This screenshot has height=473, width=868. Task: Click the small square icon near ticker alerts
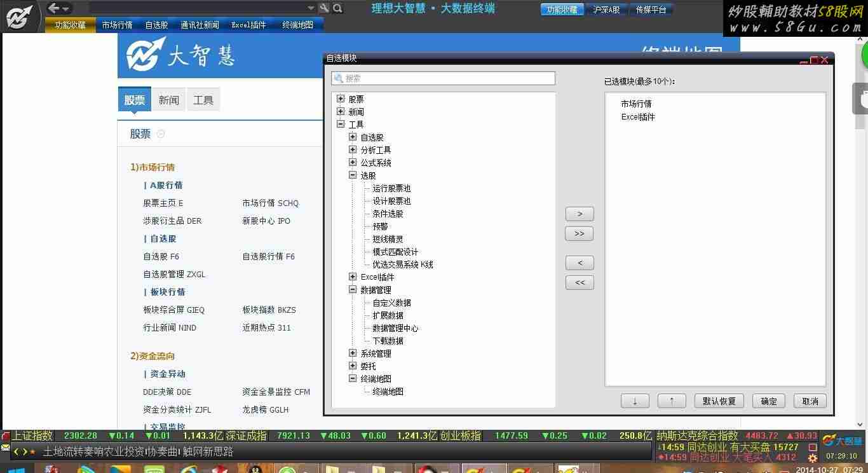click(x=812, y=448)
